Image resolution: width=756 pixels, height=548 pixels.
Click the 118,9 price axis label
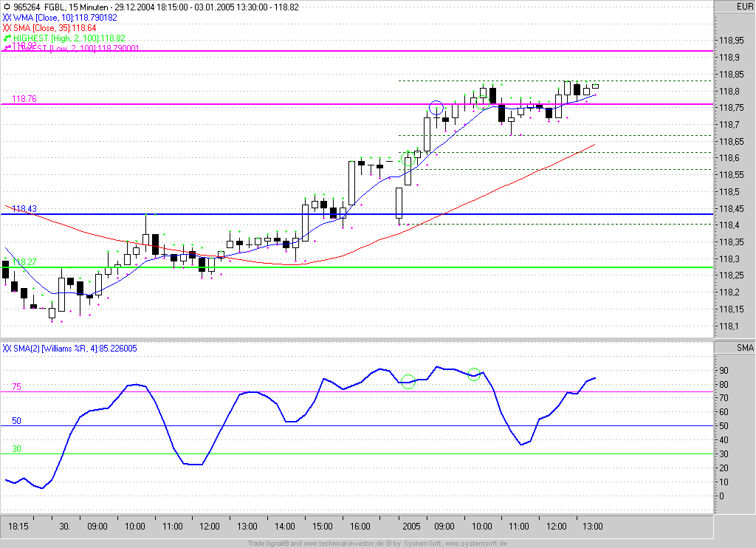(729, 58)
